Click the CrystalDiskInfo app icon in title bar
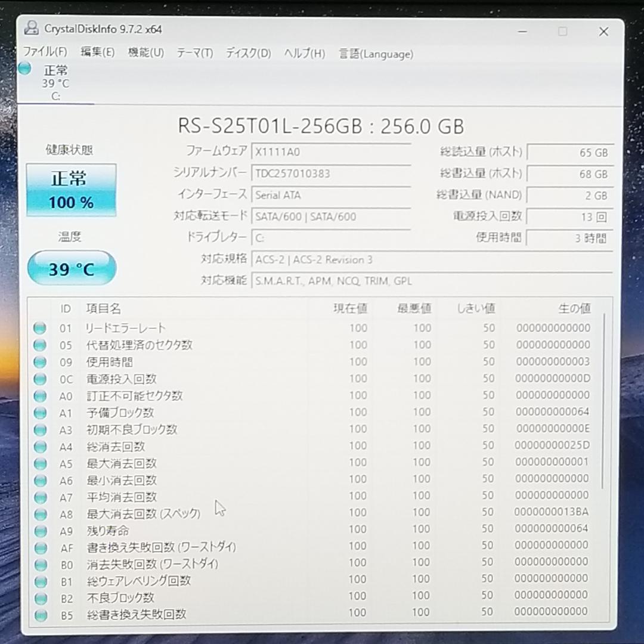 point(30,29)
